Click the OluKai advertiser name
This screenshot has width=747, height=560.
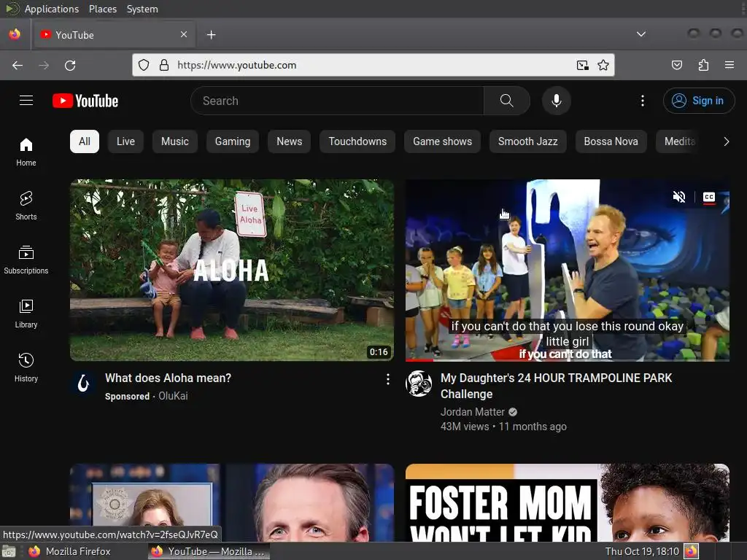coord(173,396)
